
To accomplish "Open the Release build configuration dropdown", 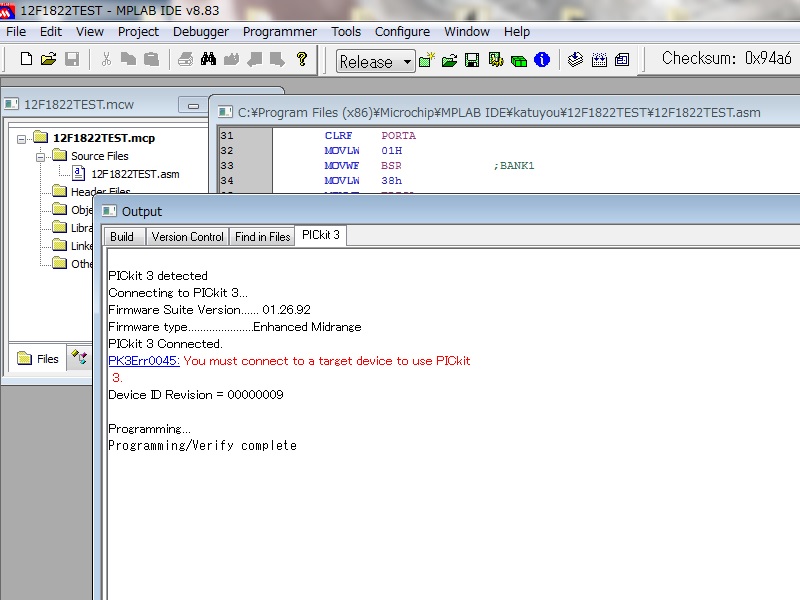I will 407,62.
